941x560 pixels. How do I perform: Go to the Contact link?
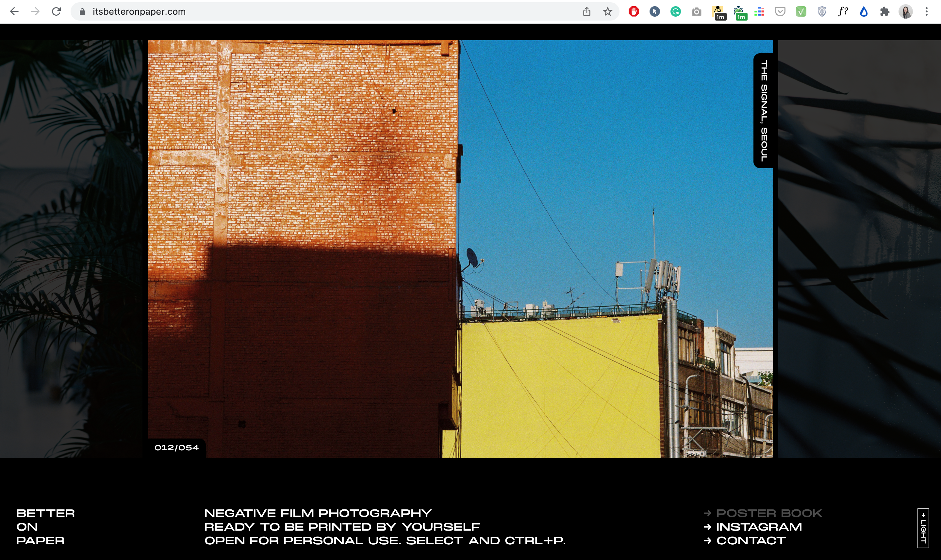tap(751, 541)
